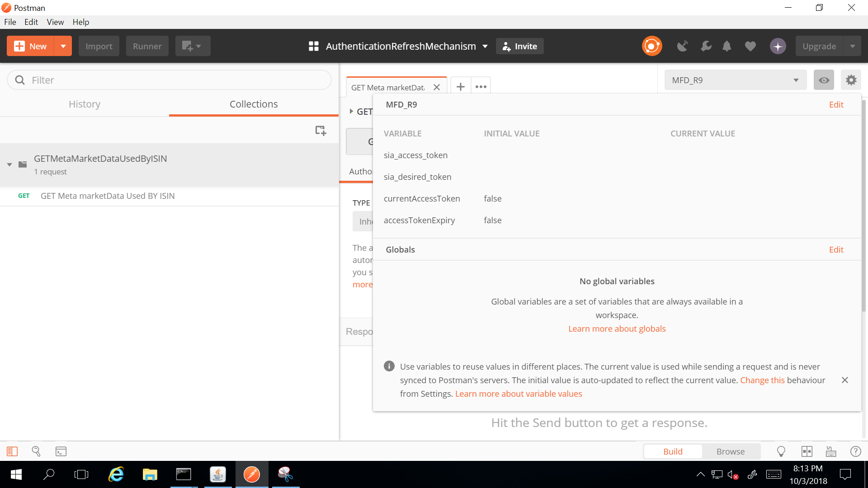Open the Postman Console icon
The height and width of the screenshot is (488, 868).
61,451
